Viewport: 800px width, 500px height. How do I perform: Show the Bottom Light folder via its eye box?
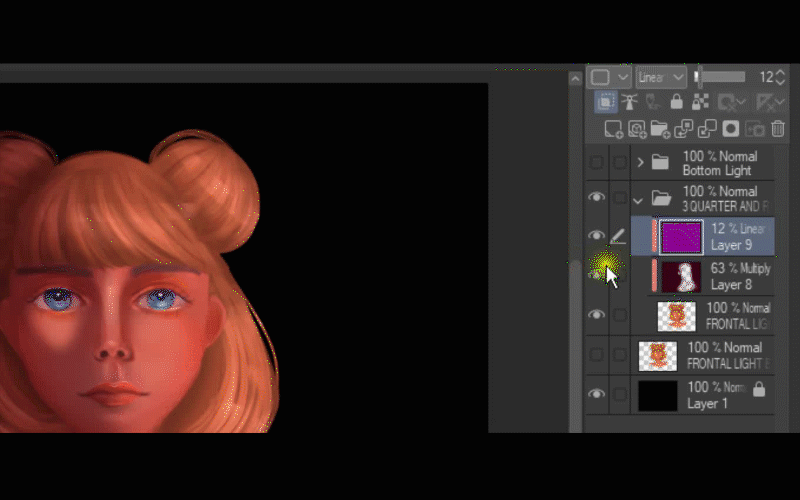point(596,163)
